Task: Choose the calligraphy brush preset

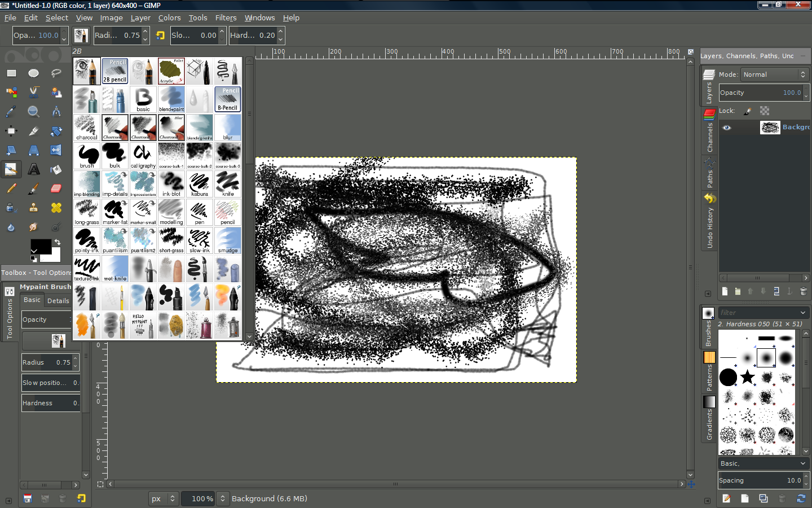Action: (x=143, y=156)
